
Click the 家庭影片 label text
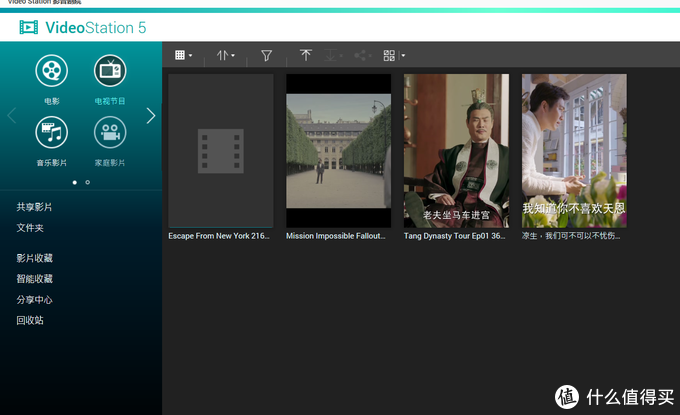pos(110,163)
